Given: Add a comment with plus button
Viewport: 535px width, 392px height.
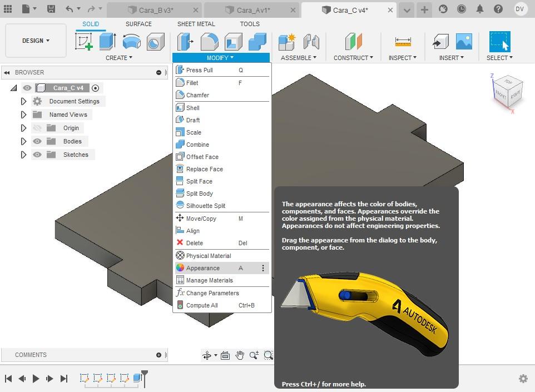Looking at the screenshot, I should [x=158, y=355].
